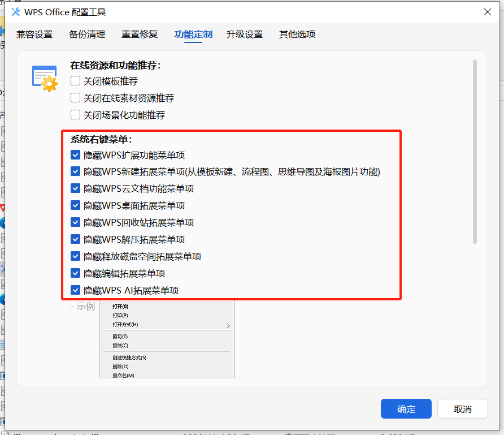Screen dimensions: 504x435
Task: Switch to the 其他选项 tab
Action: (x=297, y=35)
